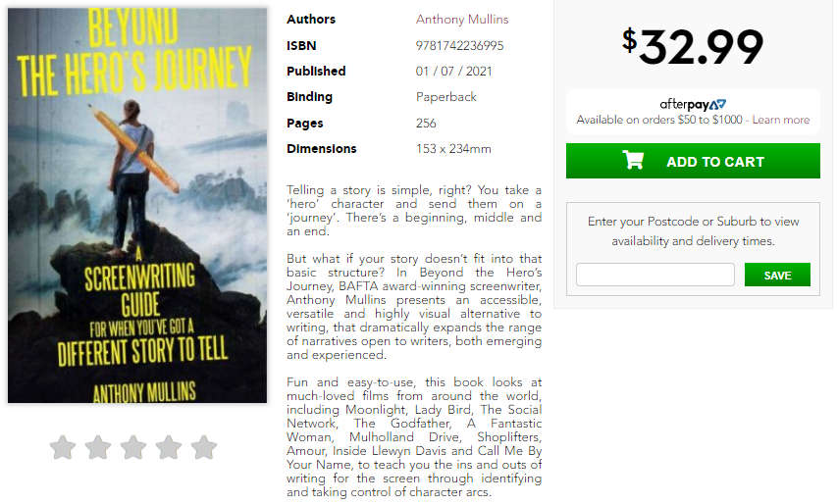Image resolution: width=837 pixels, height=504 pixels.
Task: Rate the book one star
Action: pyautogui.click(x=63, y=447)
